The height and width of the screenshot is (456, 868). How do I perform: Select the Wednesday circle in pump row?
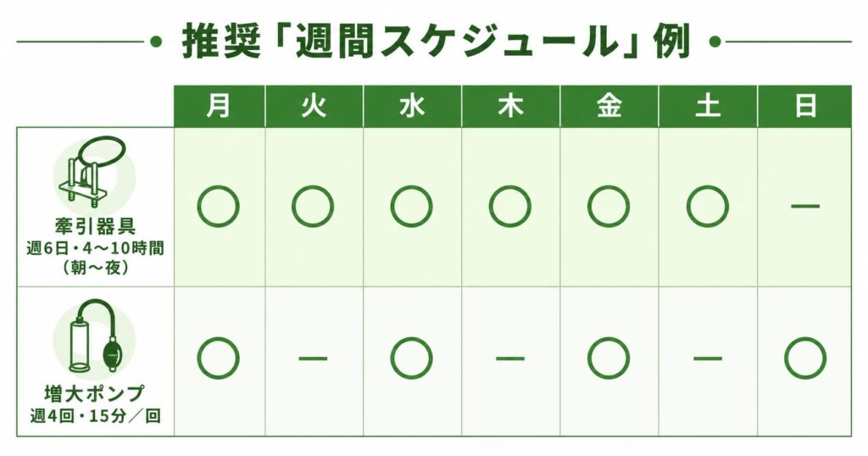[411, 358]
